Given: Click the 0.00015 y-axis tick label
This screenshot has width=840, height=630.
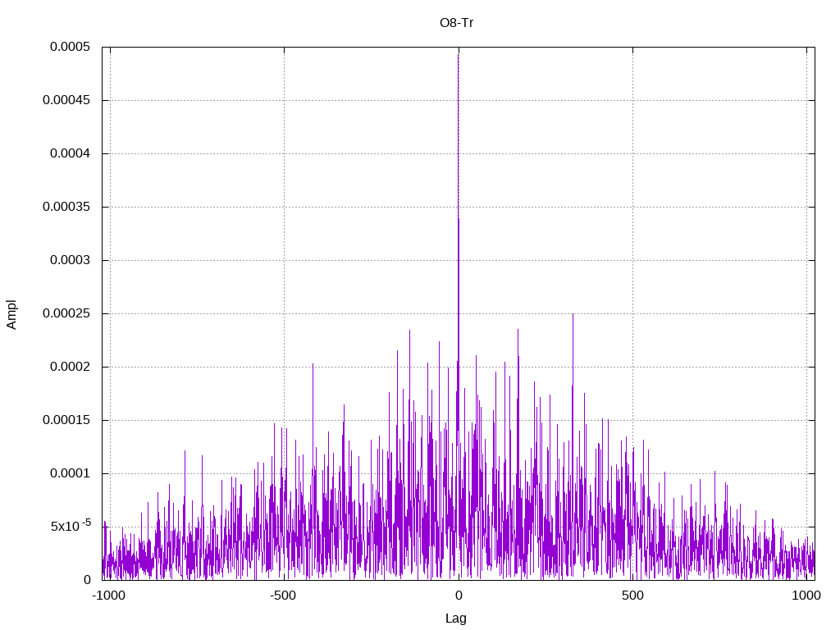Looking at the screenshot, I should pos(66,420).
